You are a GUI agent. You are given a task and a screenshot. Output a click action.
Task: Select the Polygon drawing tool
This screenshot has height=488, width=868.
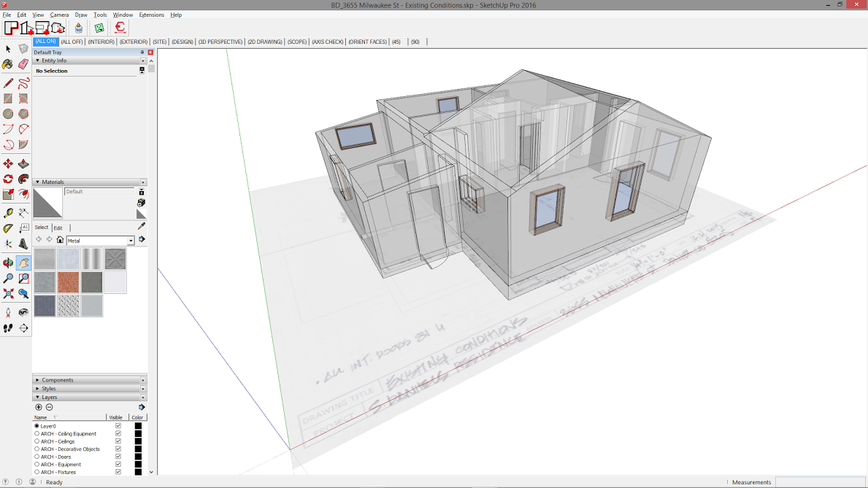pyautogui.click(x=23, y=114)
